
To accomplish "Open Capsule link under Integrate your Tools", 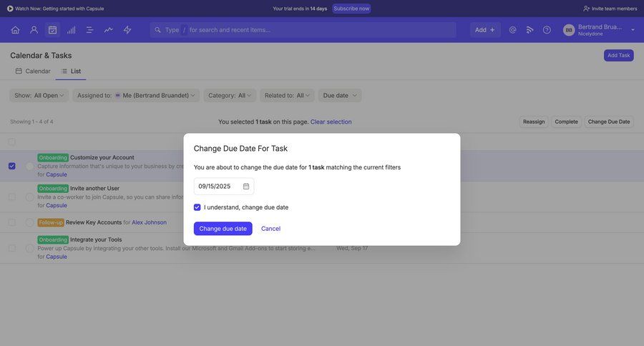I will [57, 257].
